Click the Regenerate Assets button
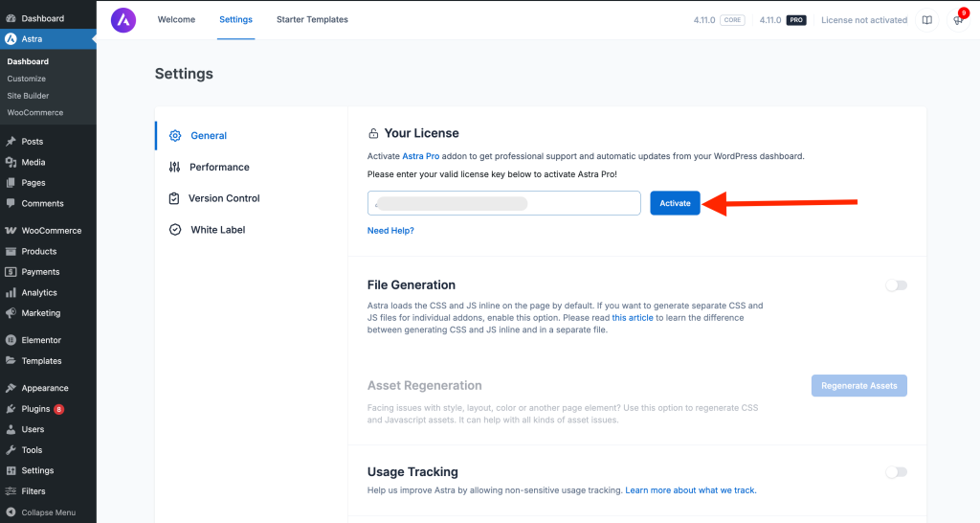The image size is (980, 523). coord(858,385)
